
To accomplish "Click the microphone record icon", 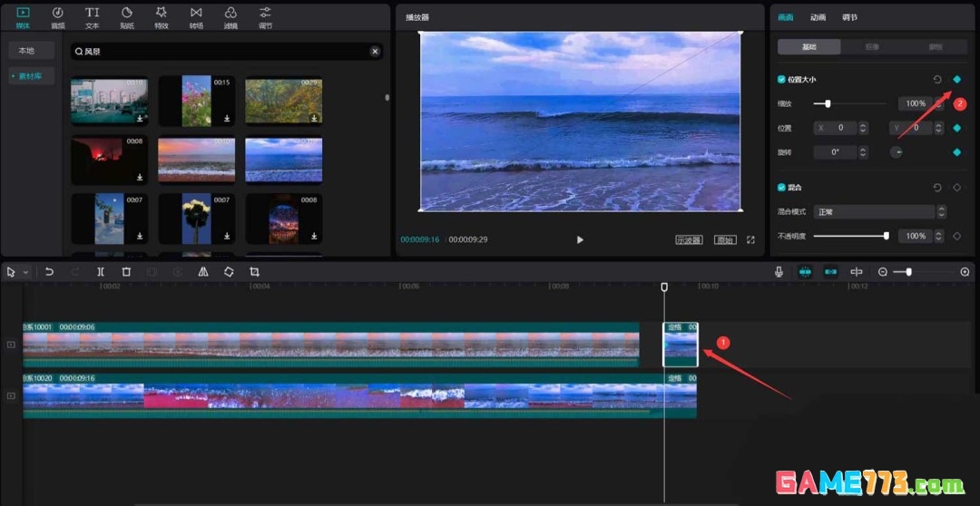I will [x=779, y=272].
